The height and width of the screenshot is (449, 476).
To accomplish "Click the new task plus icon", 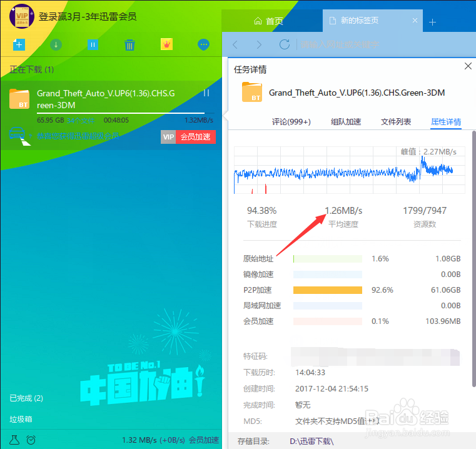I will point(19,45).
